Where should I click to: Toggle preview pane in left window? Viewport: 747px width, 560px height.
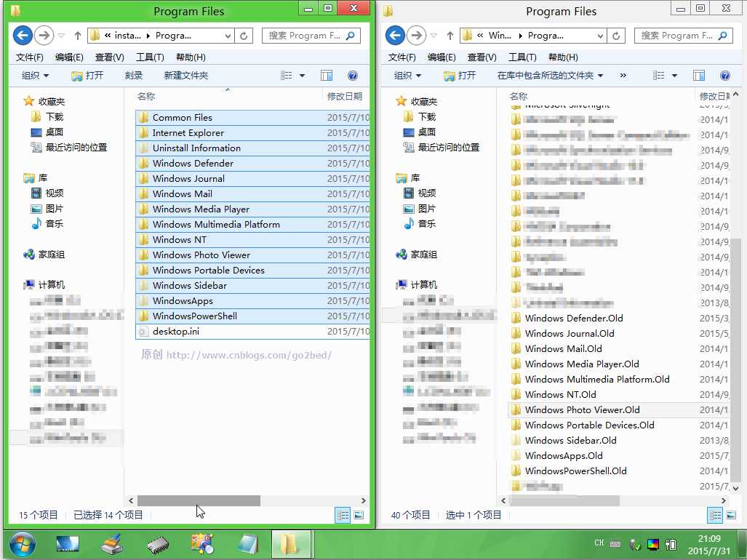coord(327,75)
